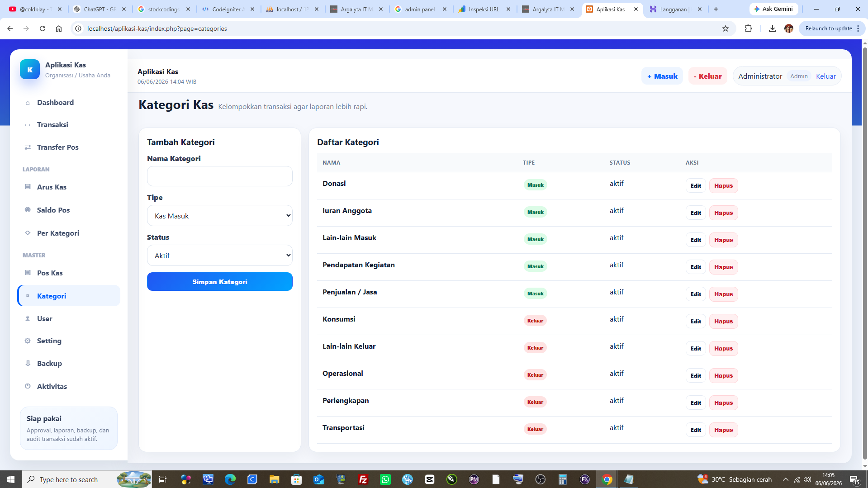The width and height of the screenshot is (868, 488).
Task: Edit the Konsumsi category
Action: coord(696,322)
